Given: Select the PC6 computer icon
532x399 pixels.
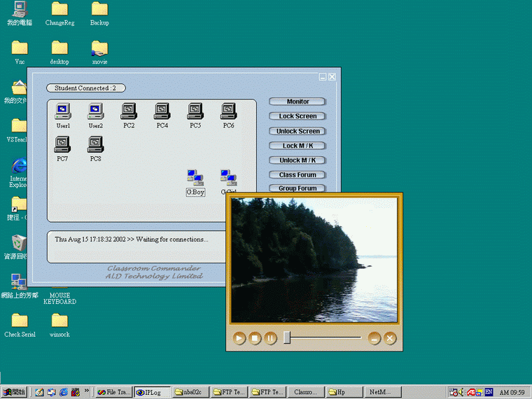Looking at the screenshot, I should pyautogui.click(x=229, y=111).
